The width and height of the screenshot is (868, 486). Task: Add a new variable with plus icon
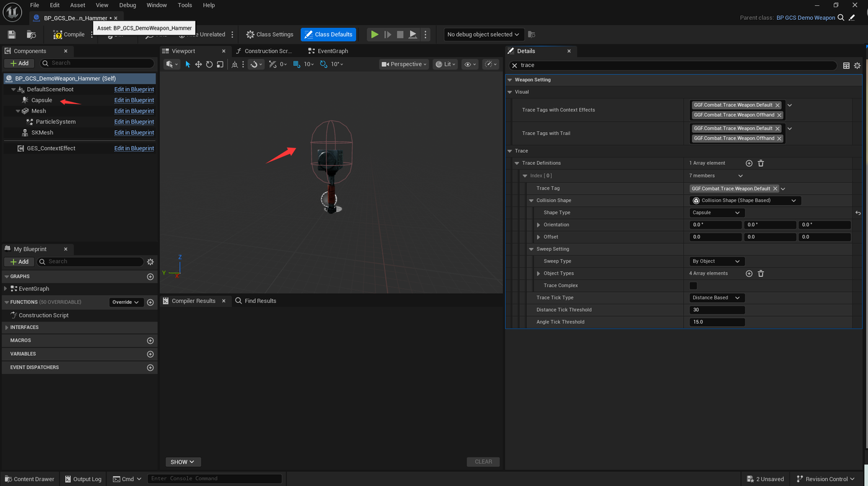tap(150, 354)
